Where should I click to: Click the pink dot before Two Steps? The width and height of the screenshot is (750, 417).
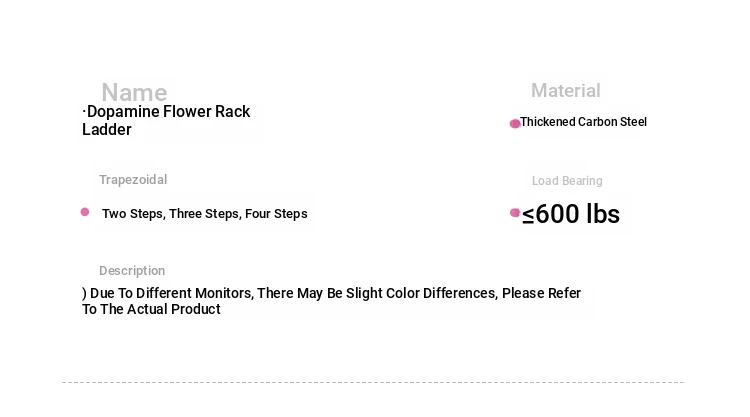click(x=85, y=212)
